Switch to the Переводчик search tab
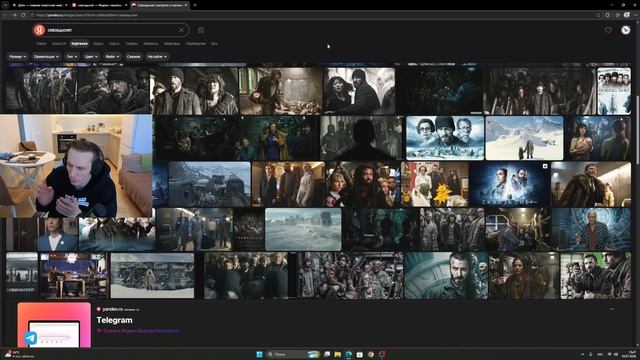The height and width of the screenshot is (360, 640). (196, 44)
